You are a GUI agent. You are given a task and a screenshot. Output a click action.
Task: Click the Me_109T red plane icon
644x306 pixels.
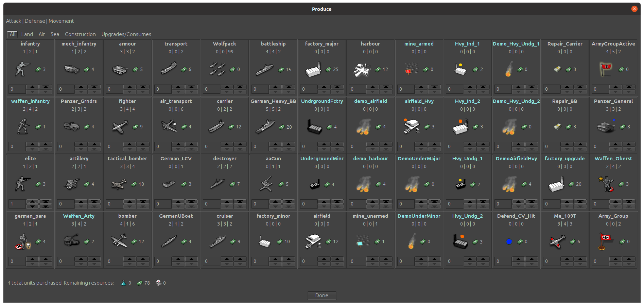[x=557, y=241]
